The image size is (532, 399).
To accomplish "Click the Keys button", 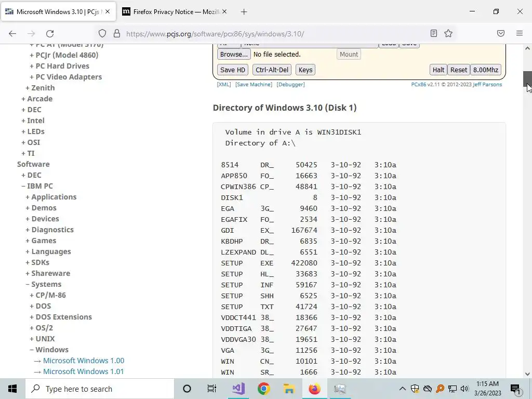I will pos(305,70).
